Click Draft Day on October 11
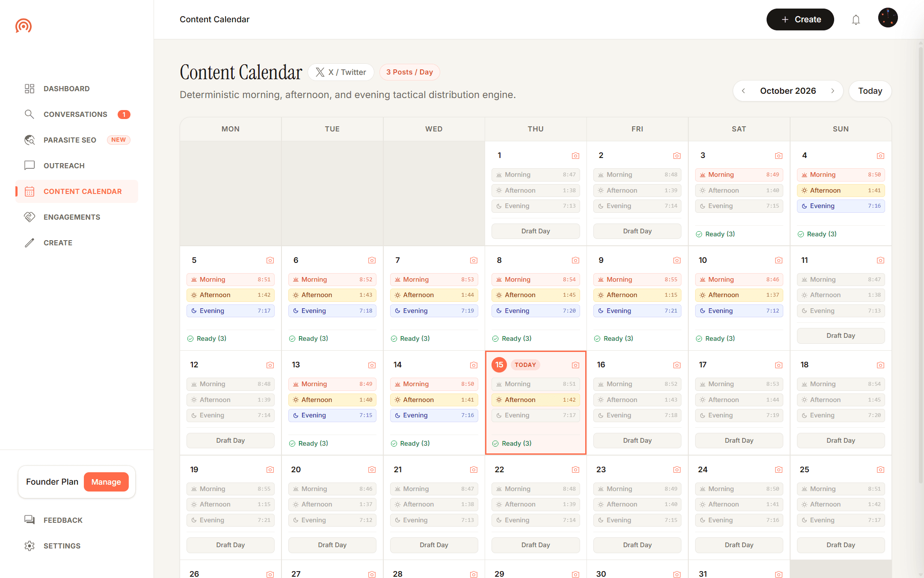Screen dimensions: 924x578 pos(841,336)
